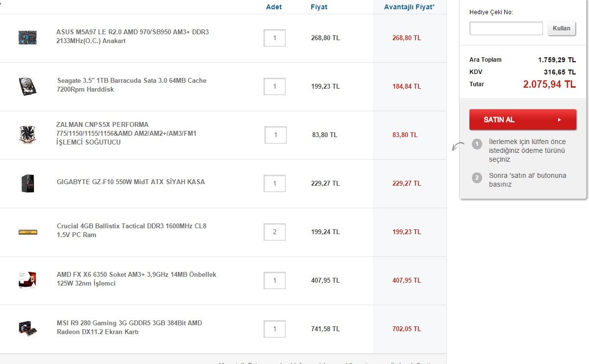The image size is (589, 364).
Task: Click the red SATIN AL button
Action: (x=522, y=120)
